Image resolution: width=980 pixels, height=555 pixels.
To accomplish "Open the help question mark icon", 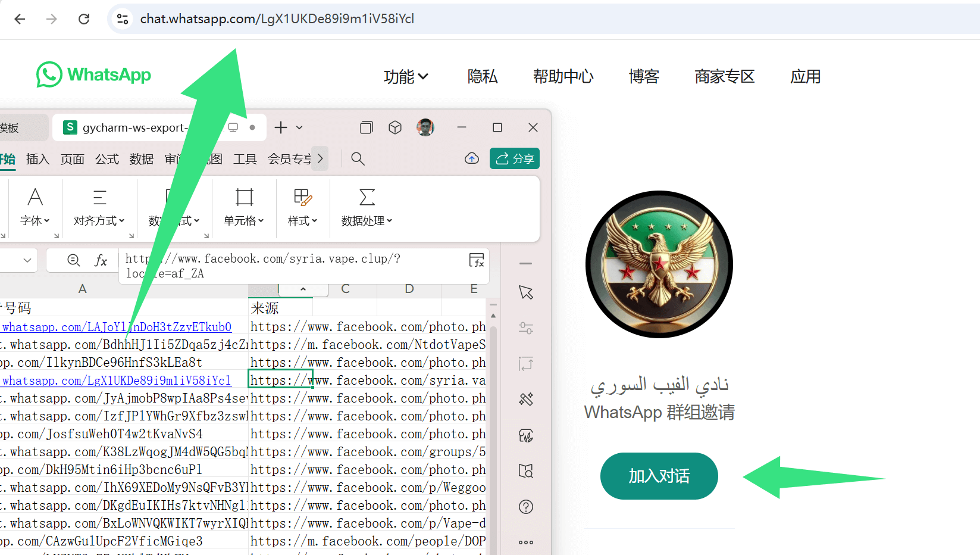I will pos(525,507).
